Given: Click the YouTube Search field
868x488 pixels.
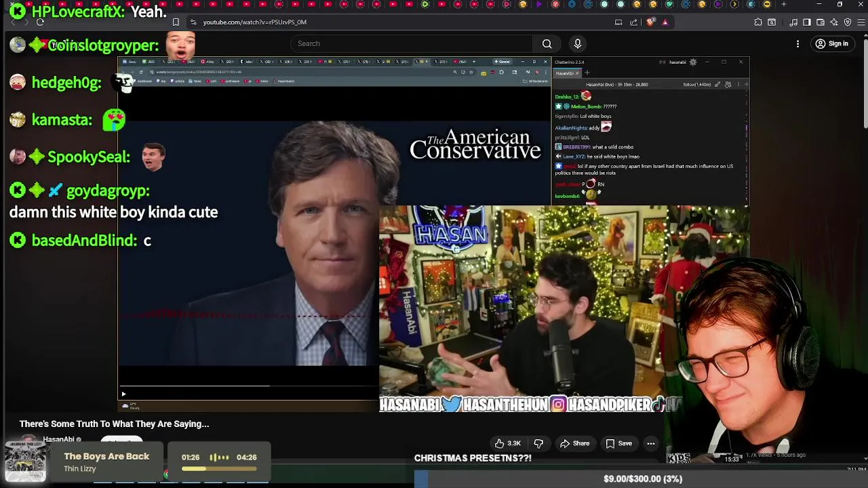Looking at the screenshot, I should click(412, 44).
